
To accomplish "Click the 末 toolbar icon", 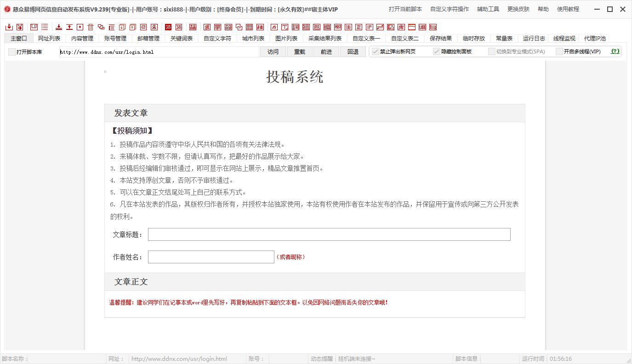I will point(154,27).
